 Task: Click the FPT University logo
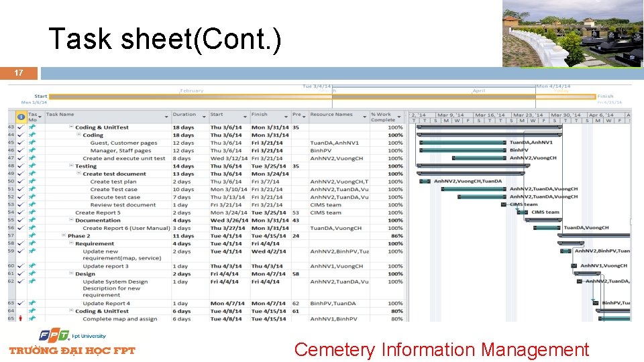[72, 342]
